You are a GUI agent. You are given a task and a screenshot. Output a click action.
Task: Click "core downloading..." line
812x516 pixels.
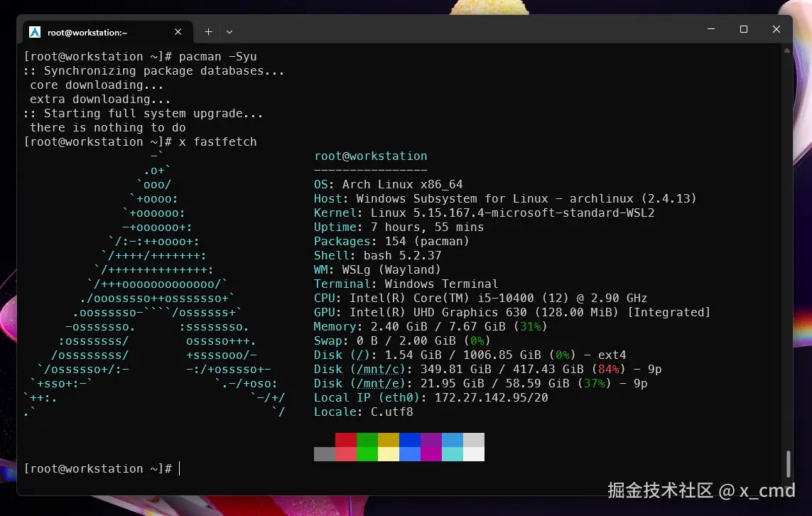pos(97,85)
